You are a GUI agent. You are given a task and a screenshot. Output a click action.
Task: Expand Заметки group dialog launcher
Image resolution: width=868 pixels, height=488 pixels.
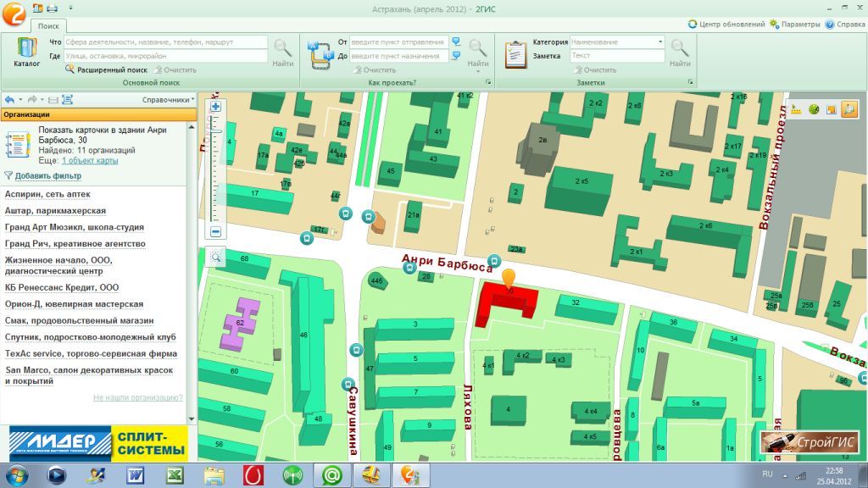point(690,82)
